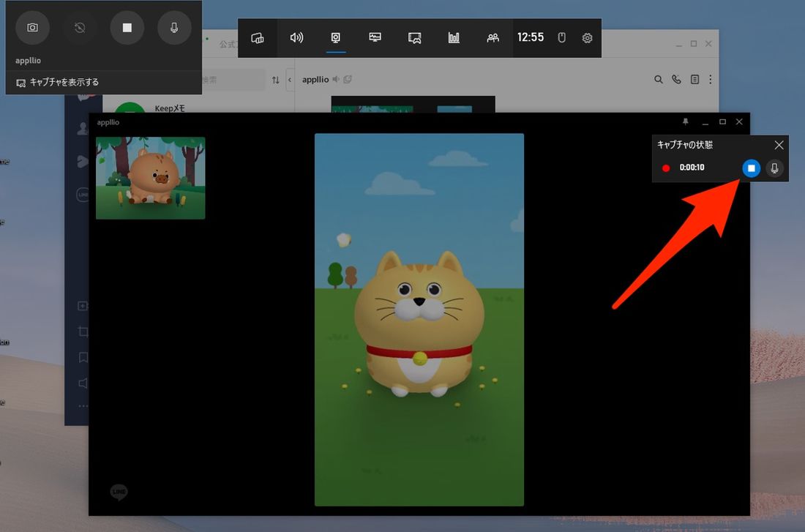The width and height of the screenshot is (805, 532).
Task: Start a call with the phone icon
Action: point(676,79)
